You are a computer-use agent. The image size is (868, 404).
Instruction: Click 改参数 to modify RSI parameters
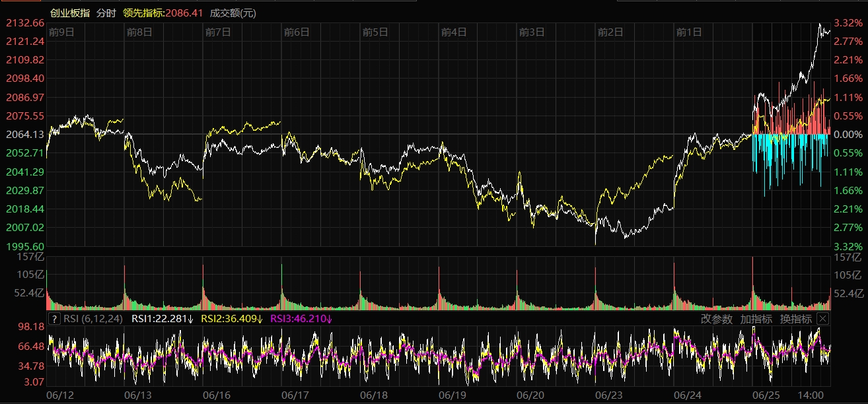pyautogui.click(x=717, y=319)
